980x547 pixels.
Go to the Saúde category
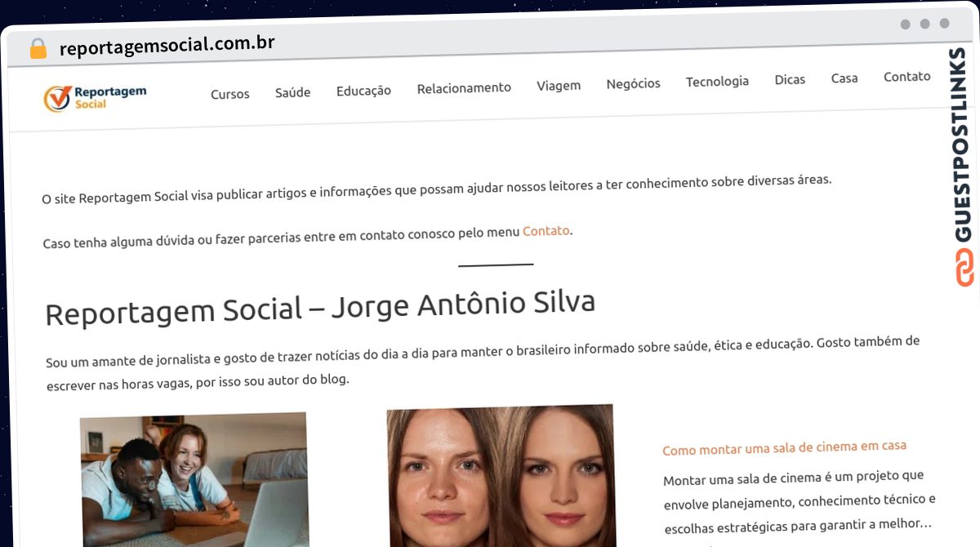[292, 92]
